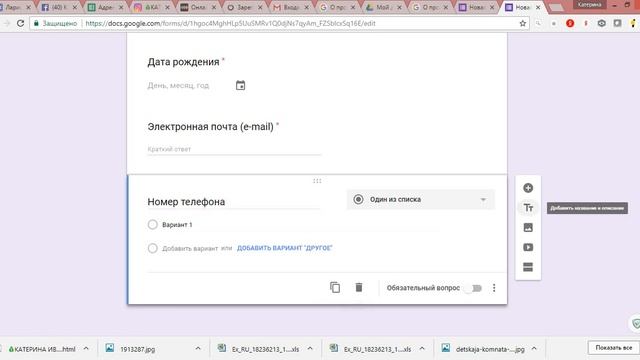
Task: Click the eye extension icon in the browser toolbar
Action: (x=602, y=23)
